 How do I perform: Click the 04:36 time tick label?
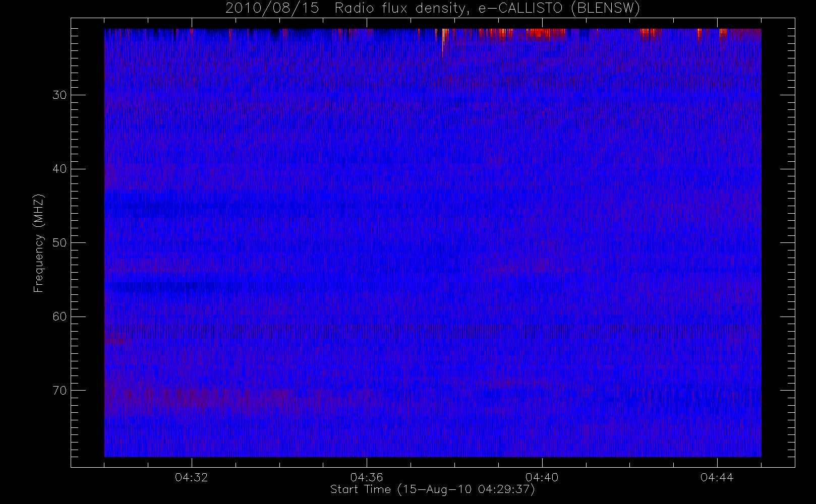(x=367, y=477)
